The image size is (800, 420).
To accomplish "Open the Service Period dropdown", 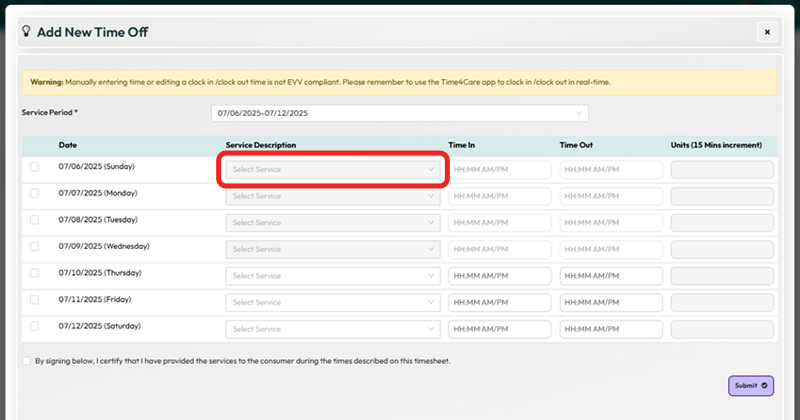I will click(x=399, y=113).
